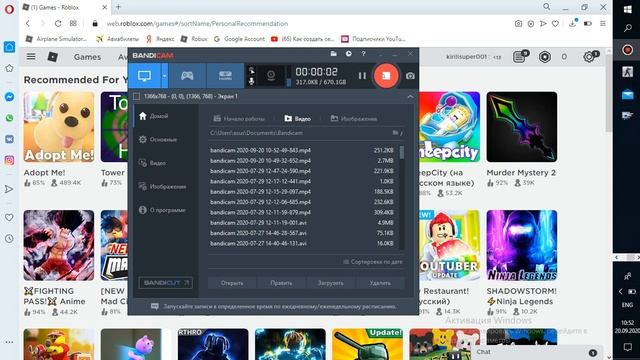Image resolution: width=640 pixels, height=360 pixels.
Task: Select file bandicam 2020-09-20 10-52-49-843.mp4
Action: tap(302, 150)
